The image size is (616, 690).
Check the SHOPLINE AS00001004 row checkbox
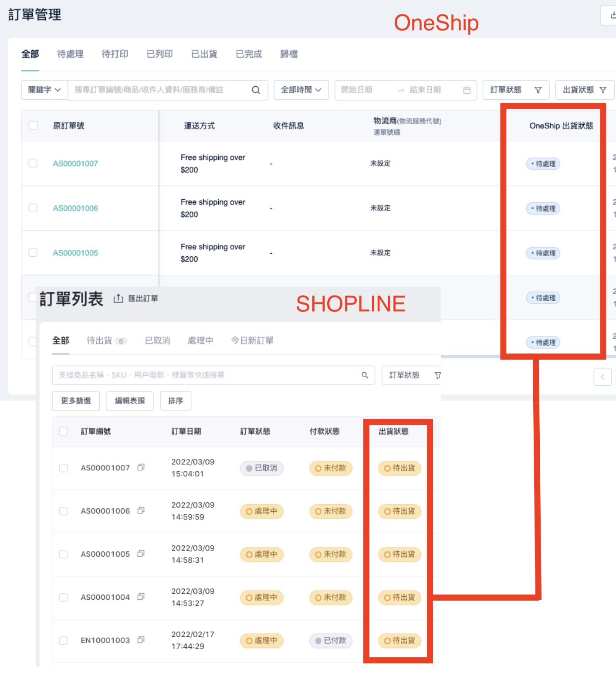pos(63,598)
